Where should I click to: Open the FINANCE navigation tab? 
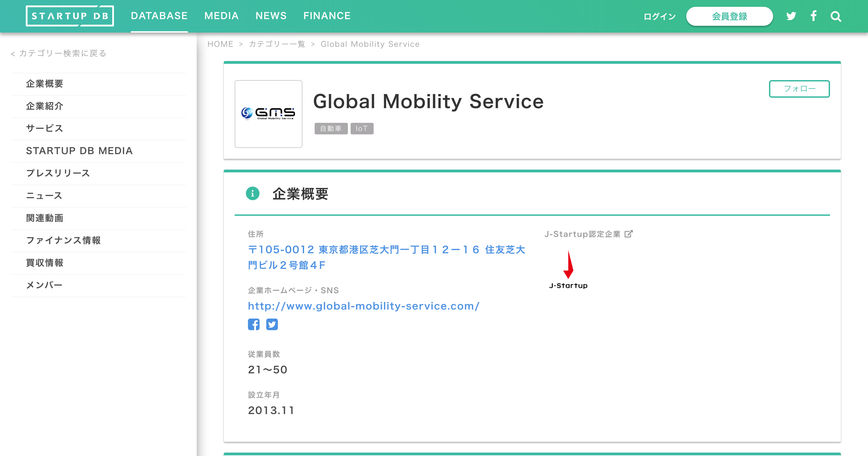point(327,16)
